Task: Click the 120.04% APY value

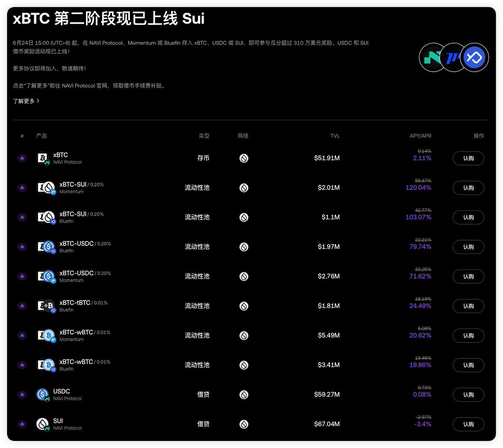Action: pos(418,188)
